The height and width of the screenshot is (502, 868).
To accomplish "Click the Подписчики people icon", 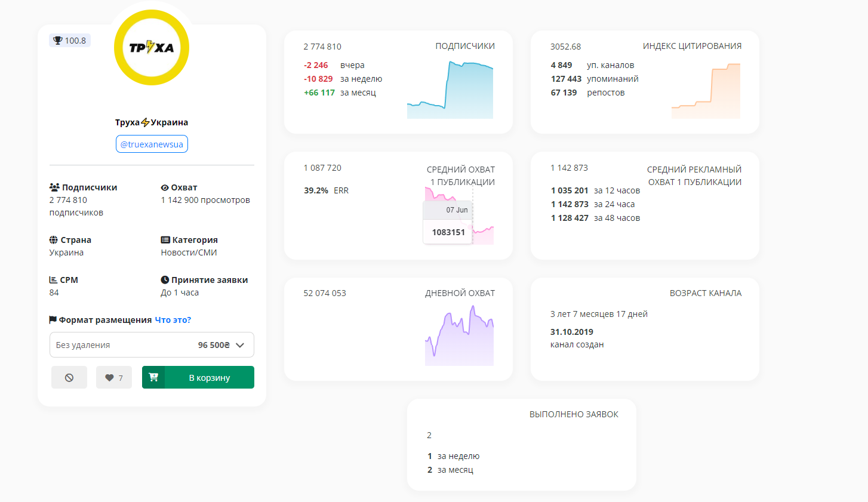I will [x=54, y=187].
